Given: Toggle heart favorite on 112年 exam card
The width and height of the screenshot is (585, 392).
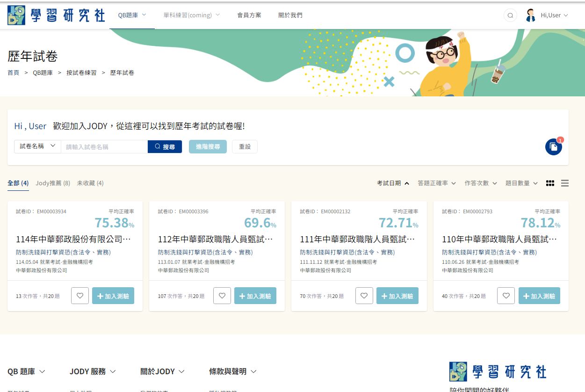Looking at the screenshot, I should [222, 296].
